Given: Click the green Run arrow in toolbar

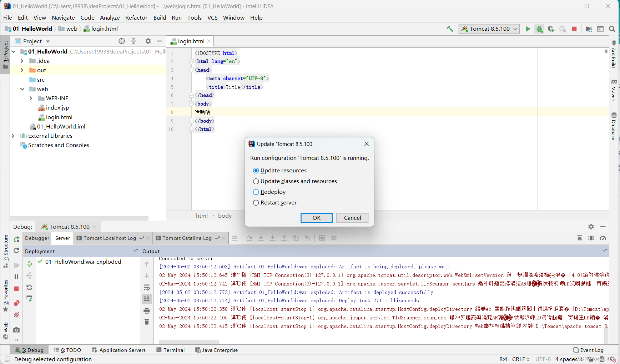Looking at the screenshot, I should [x=528, y=29].
